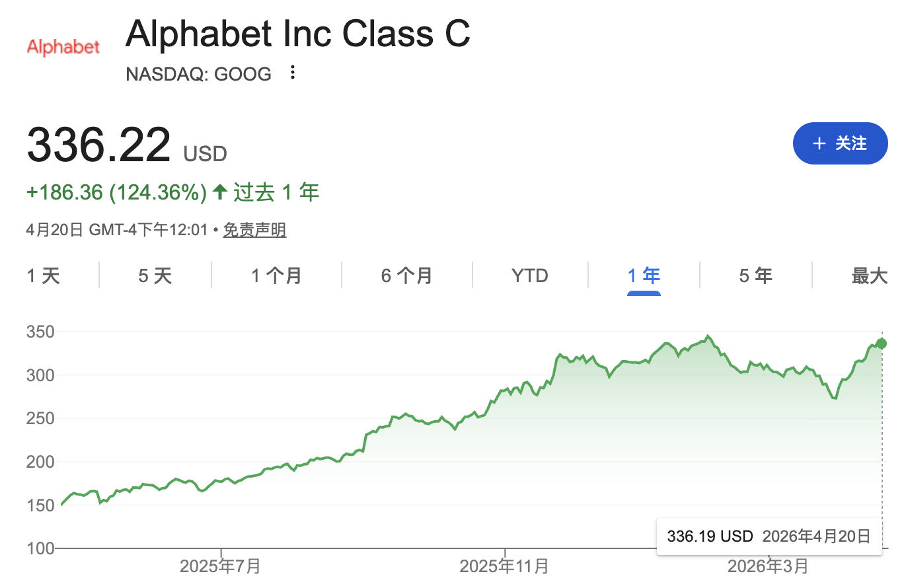908x588 pixels.
Task: Click the Alphabet logo icon
Action: [63, 47]
